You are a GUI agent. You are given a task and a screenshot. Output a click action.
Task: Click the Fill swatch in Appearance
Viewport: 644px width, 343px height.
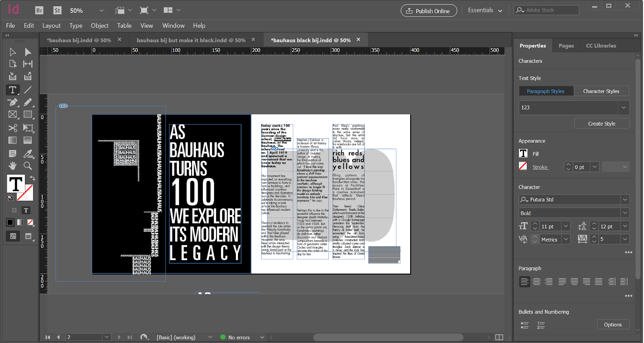[523, 154]
